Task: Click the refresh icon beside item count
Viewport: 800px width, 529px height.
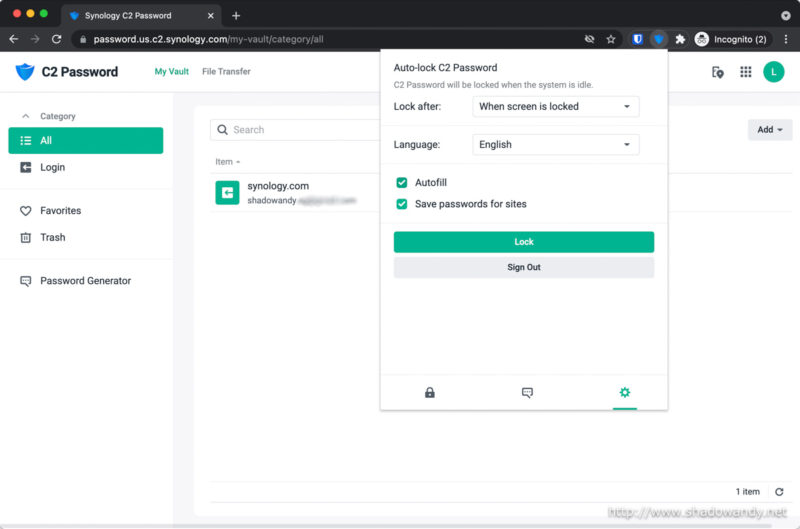Action: tap(779, 492)
